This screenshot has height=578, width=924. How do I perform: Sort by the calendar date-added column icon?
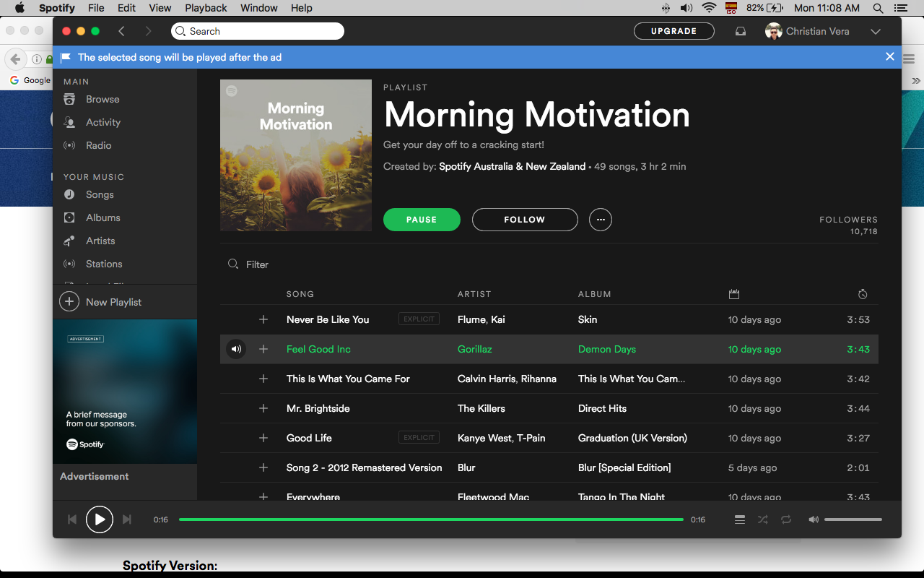coord(734,294)
